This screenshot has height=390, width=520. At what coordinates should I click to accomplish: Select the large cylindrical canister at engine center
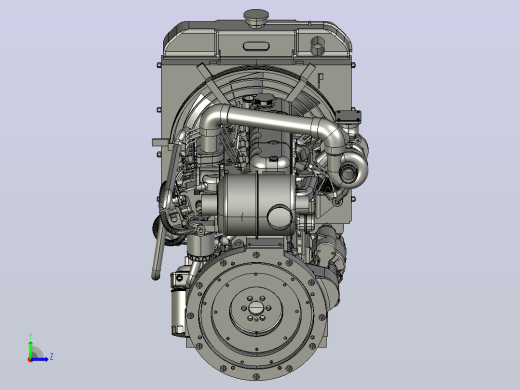(x=256, y=204)
